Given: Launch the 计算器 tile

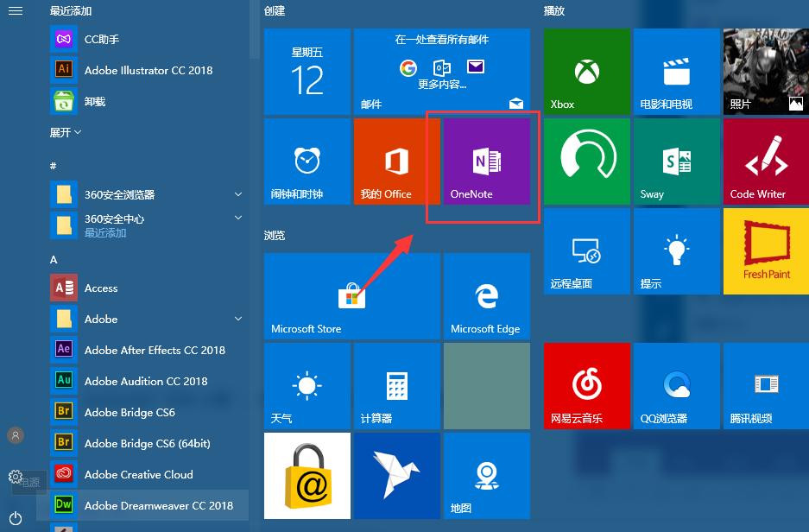Looking at the screenshot, I should 396,386.
